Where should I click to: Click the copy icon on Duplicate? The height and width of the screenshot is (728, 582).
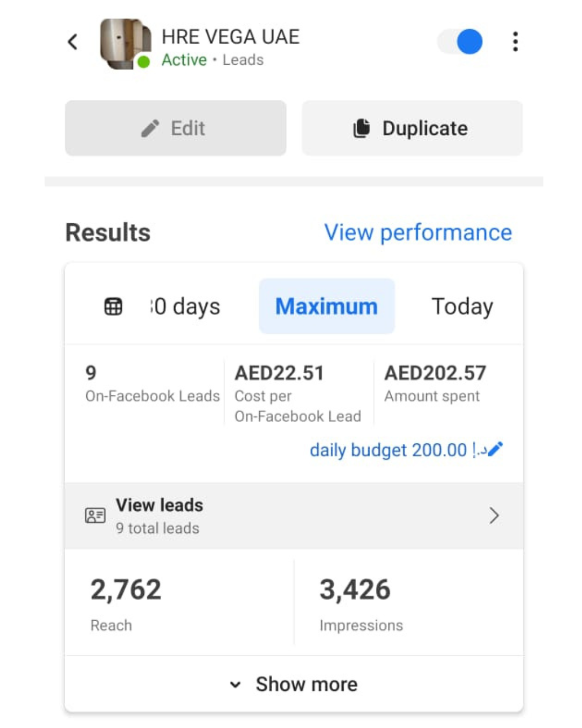(x=362, y=128)
